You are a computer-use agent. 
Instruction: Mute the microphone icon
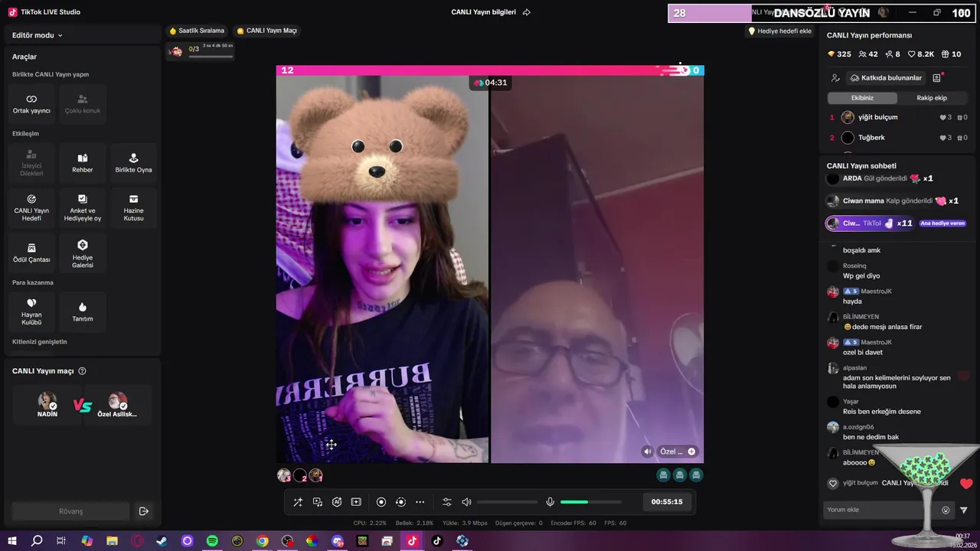550,502
